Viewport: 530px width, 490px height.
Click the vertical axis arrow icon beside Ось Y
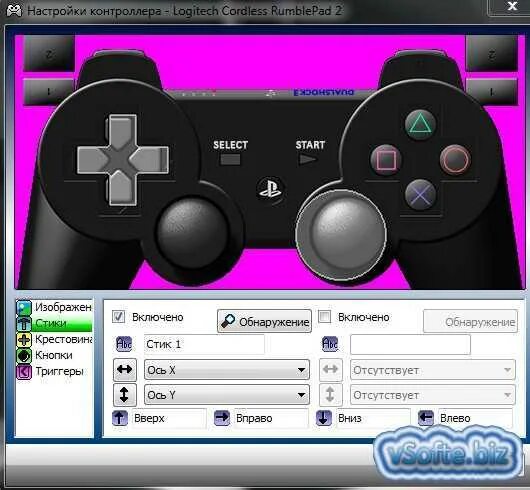coord(125,394)
